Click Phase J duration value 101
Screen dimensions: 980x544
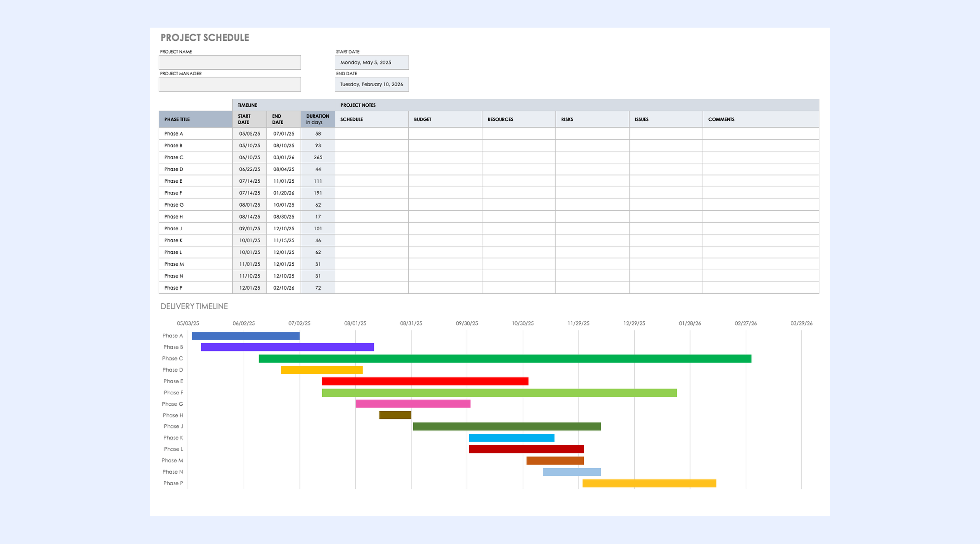pyautogui.click(x=318, y=228)
